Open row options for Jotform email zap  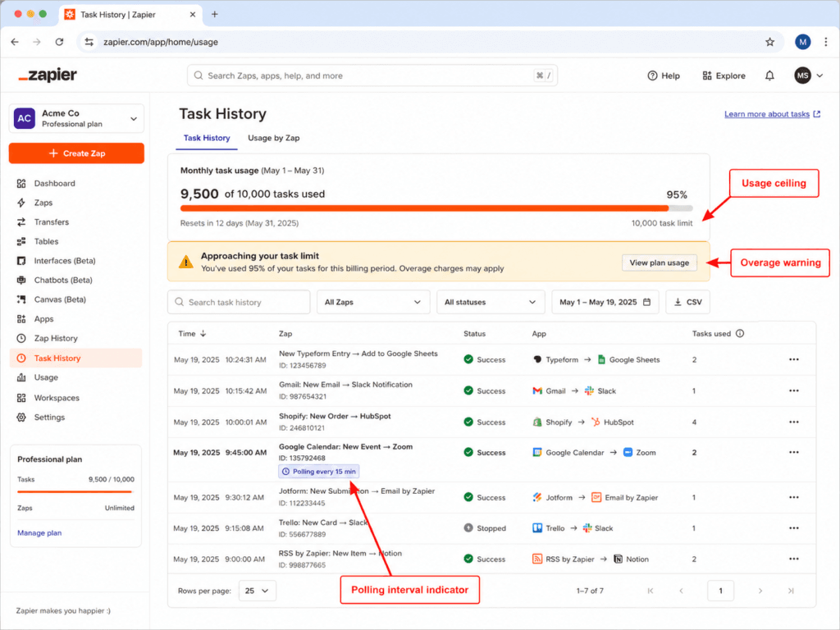793,497
